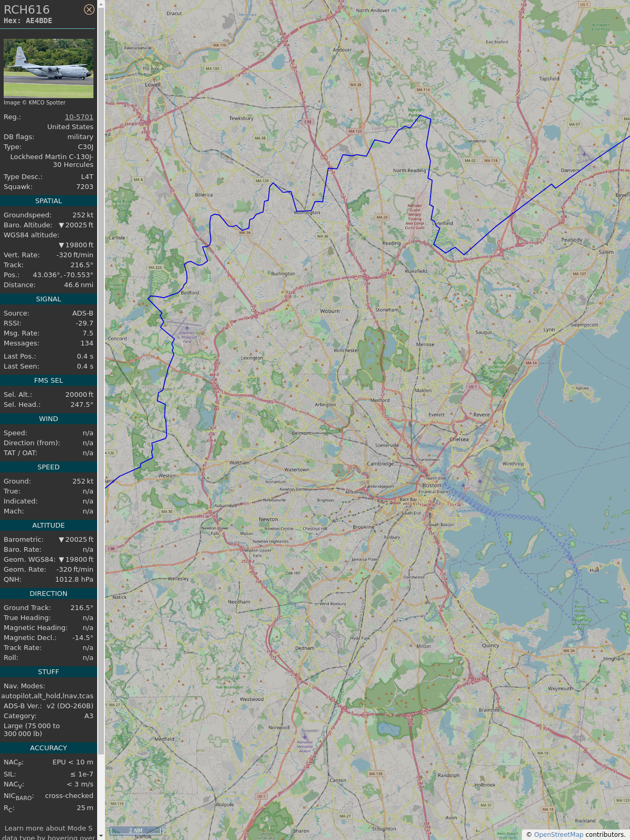630x840 pixels.
Task: Click the Hex AE4BDE identifier text
Action: pos(28,21)
